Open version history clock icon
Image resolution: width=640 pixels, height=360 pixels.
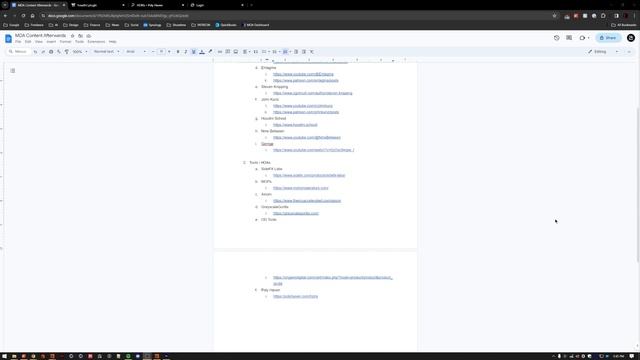click(557, 38)
